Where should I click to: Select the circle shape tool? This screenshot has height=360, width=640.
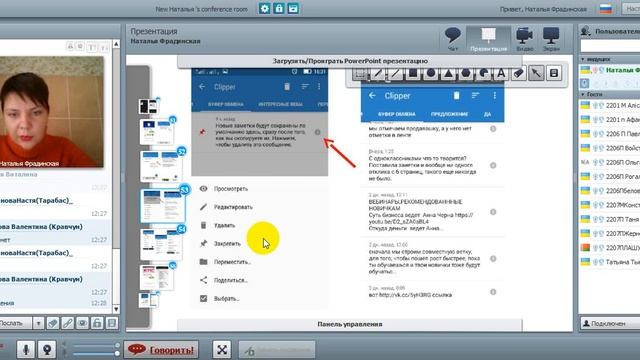point(431,73)
